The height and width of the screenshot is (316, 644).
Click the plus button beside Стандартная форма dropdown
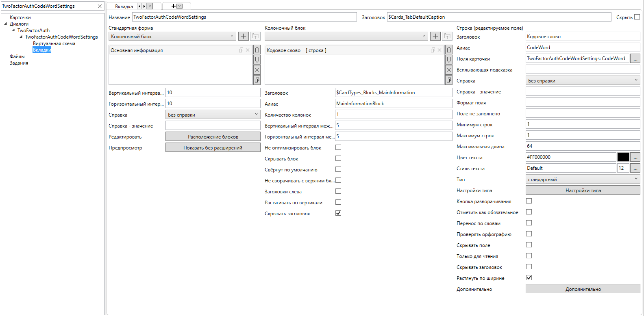coord(243,36)
